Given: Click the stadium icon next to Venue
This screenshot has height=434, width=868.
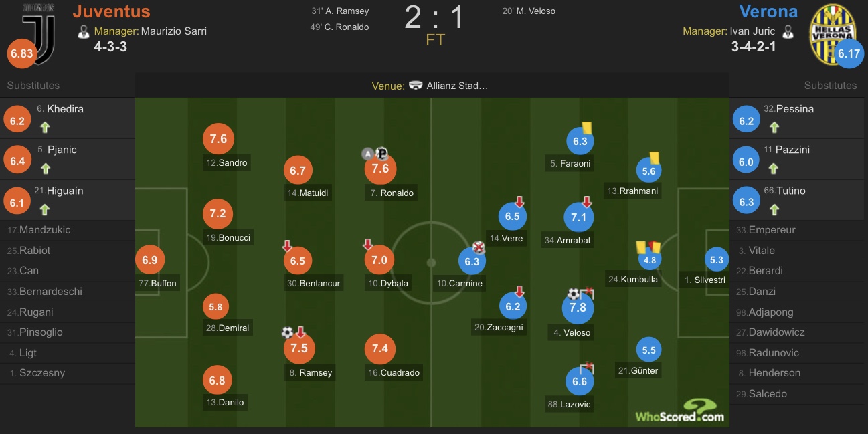Looking at the screenshot, I should point(416,86).
